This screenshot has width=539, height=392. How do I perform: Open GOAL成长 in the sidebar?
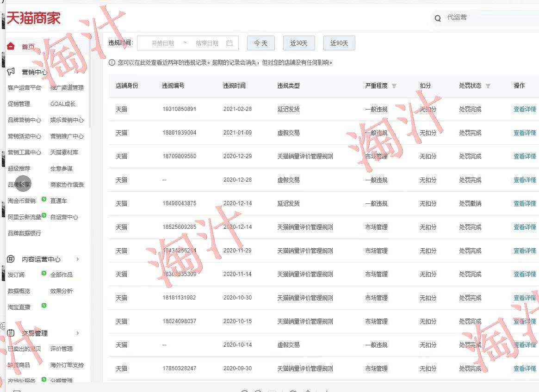point(63,104)
